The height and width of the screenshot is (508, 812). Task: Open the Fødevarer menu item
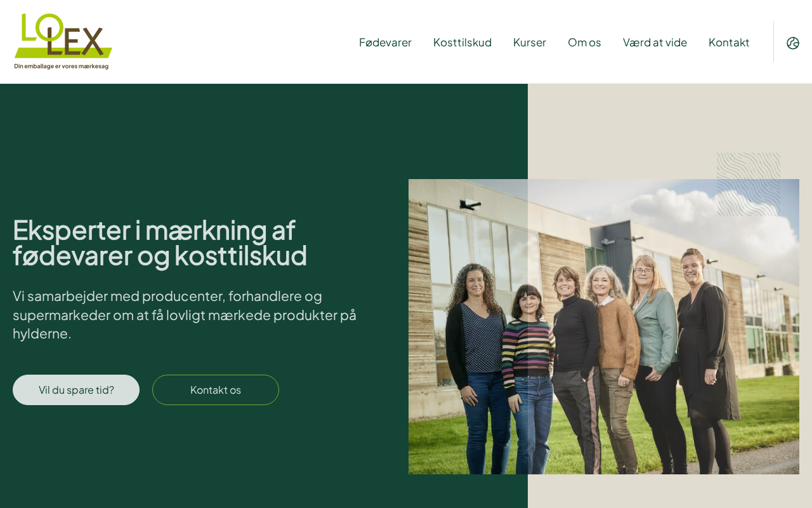[385, 43]
